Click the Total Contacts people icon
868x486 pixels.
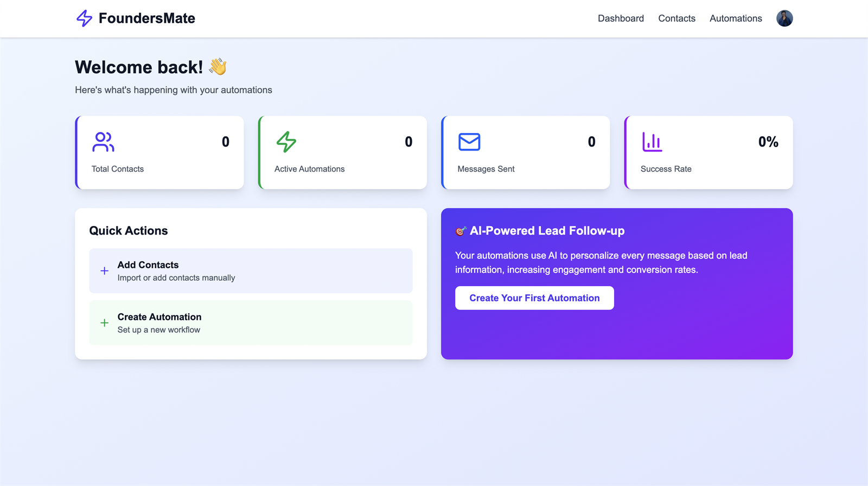coord(103,142)
